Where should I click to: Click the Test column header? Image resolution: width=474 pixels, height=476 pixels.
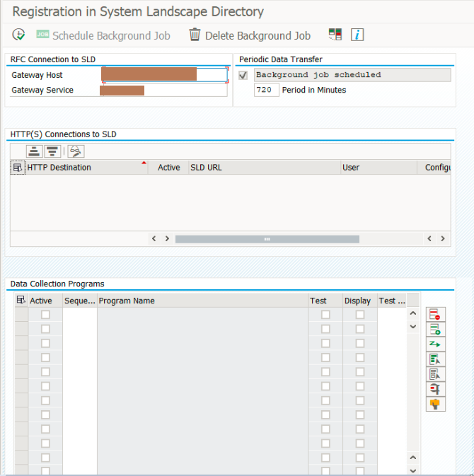(x=325, y=301)
